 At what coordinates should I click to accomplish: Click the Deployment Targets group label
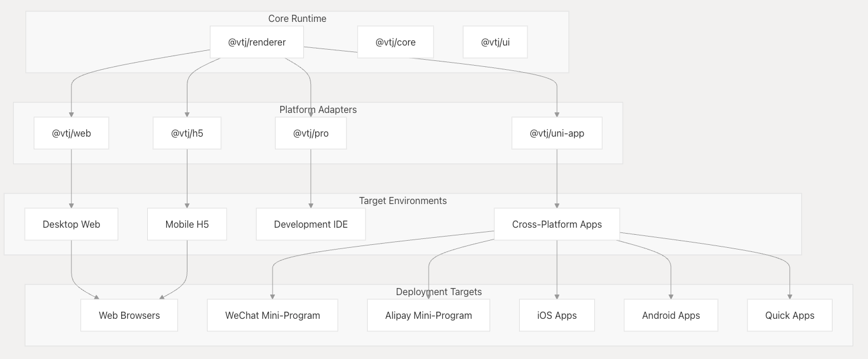pos(439,292)
